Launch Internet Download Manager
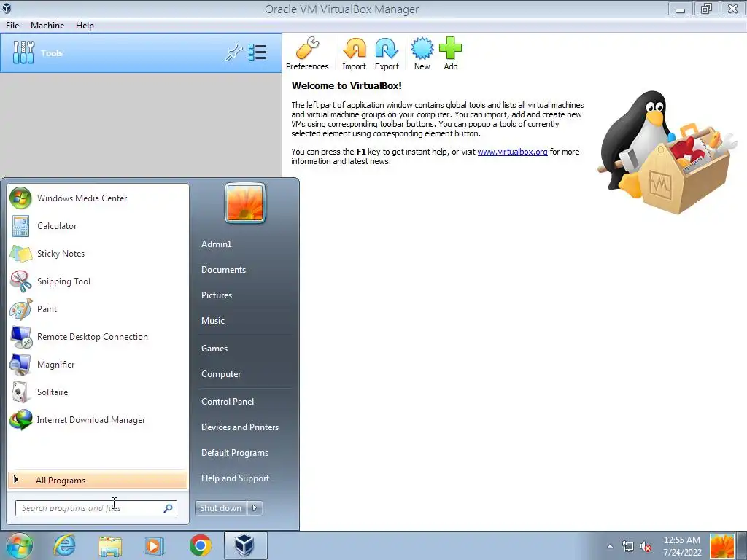This screenshot has width=747, height=560. pyautogui.click(x=98, y=419)
